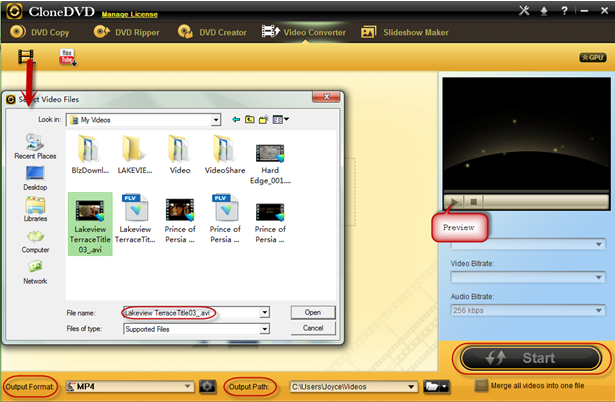The image size is (615, 402).
Task: Open output format settings gear
Action: [x=207, y=387]
